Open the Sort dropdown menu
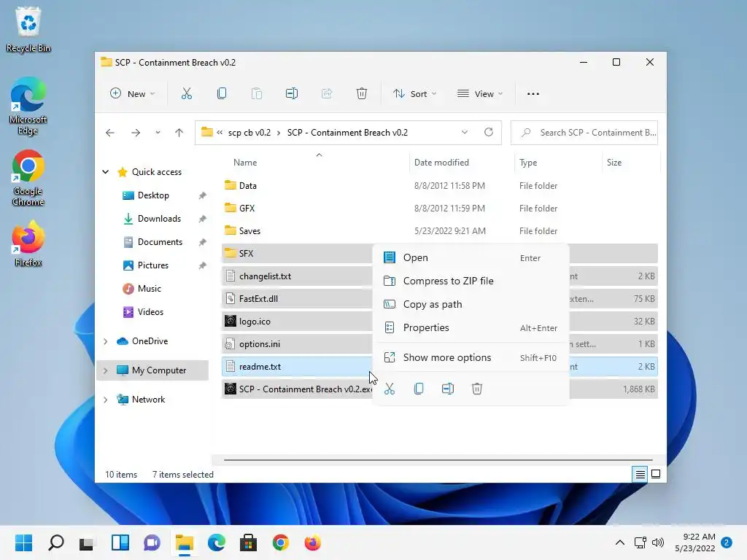Viewport: 747px width, 560px height. coord(414,94)
